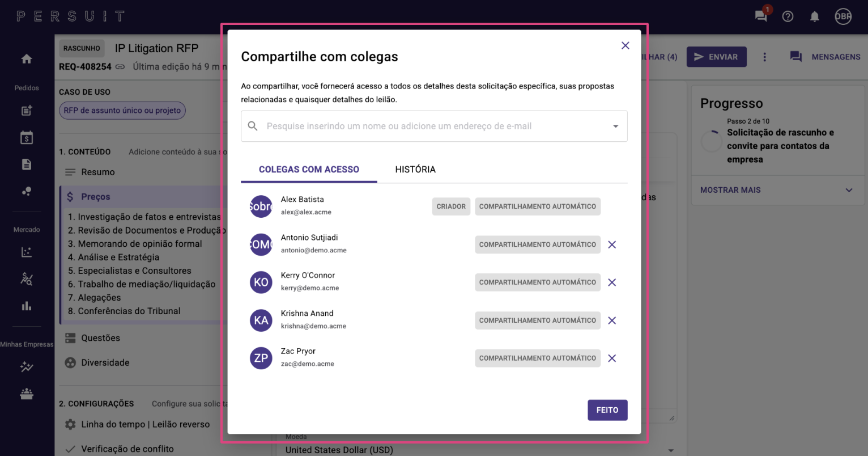The width and height of the screenshot is (868, 456).
Task: Click the three-dot more options icon
Action: click(x=765, y=57)
